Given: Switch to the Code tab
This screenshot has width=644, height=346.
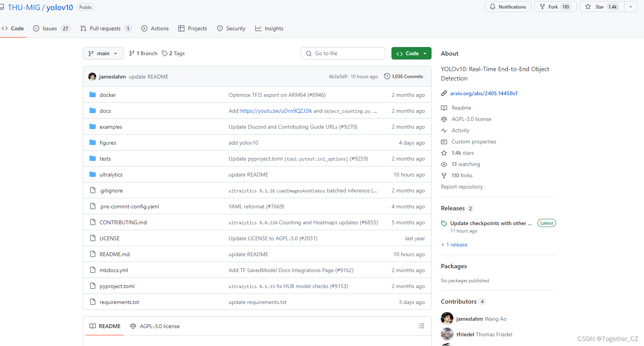Looking at the screenshot, I should pos(13,28).
